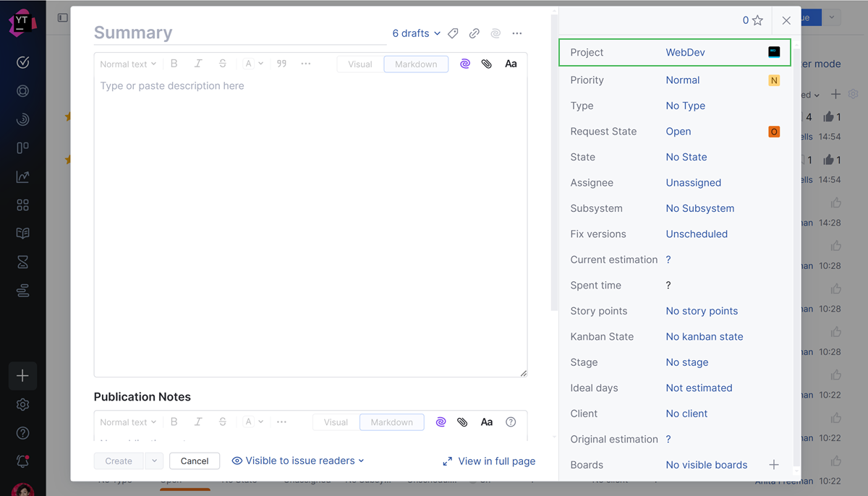The width and height of the screenshot is (868, 496).
Task: Open the Assignee field showing Unassigned
Action: point(693,183)
